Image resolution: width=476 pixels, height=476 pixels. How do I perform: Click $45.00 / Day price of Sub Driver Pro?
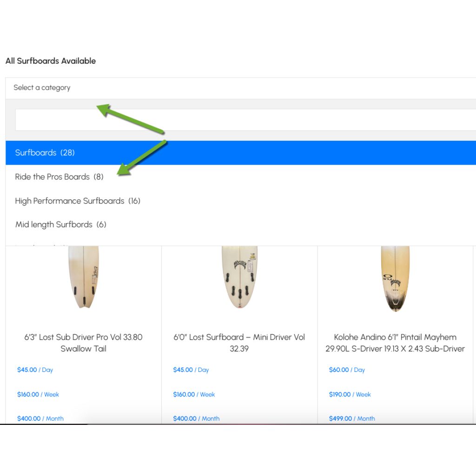35,370
